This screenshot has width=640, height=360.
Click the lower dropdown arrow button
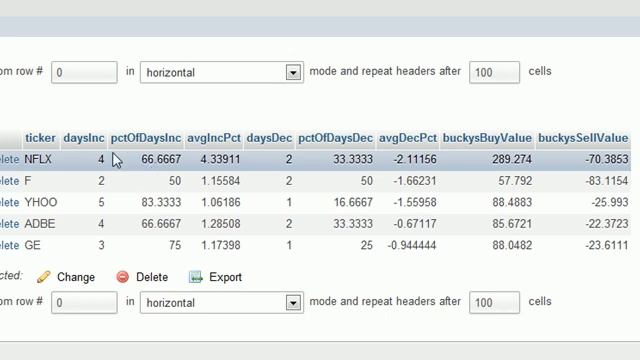click(x=293, y=303)
